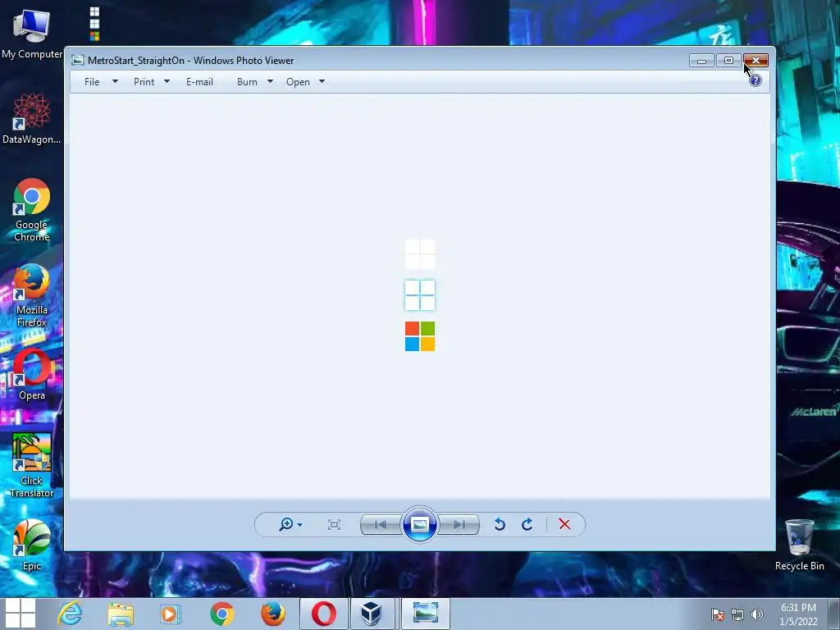
Task: Delete the current photo with red X
Action: click(x=564, y=524)
